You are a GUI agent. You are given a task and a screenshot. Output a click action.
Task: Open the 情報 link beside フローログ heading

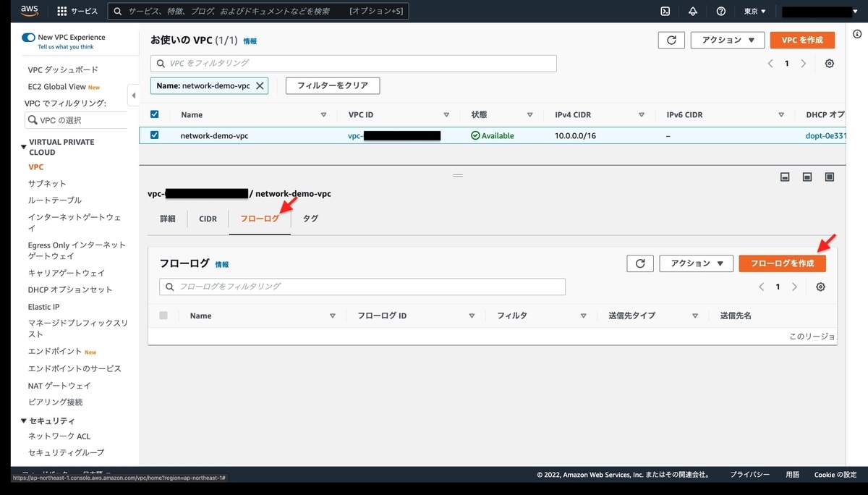coord(222,266)
